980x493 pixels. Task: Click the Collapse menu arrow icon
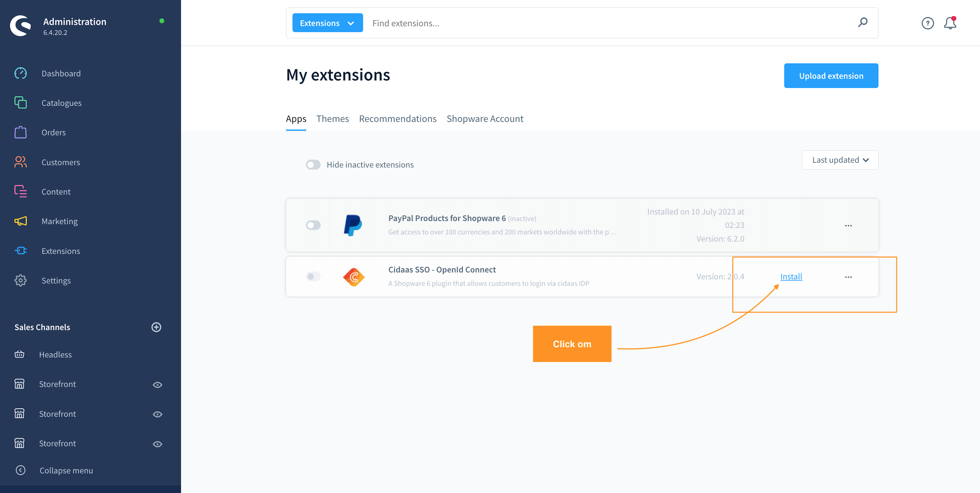tap(20, 470)
